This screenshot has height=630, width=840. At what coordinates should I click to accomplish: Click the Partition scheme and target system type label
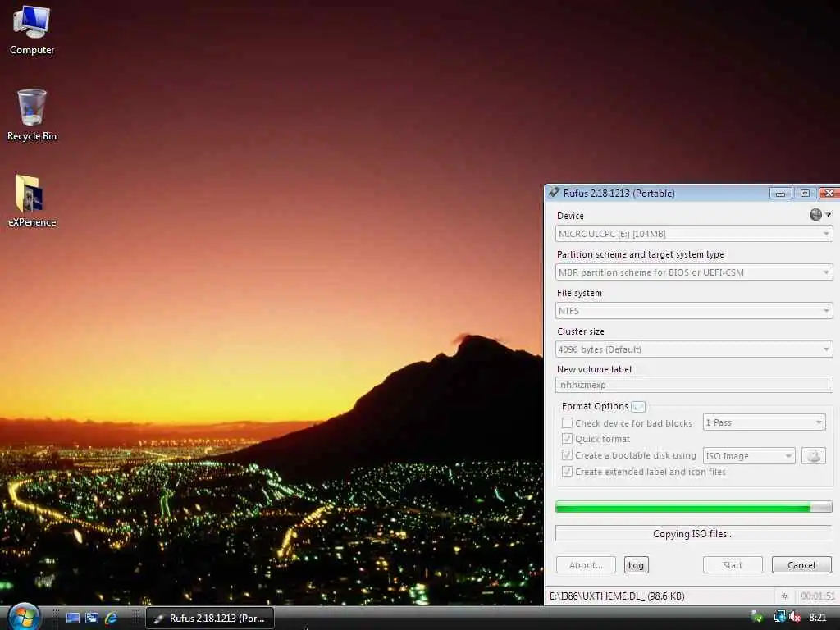coord(640,254)
